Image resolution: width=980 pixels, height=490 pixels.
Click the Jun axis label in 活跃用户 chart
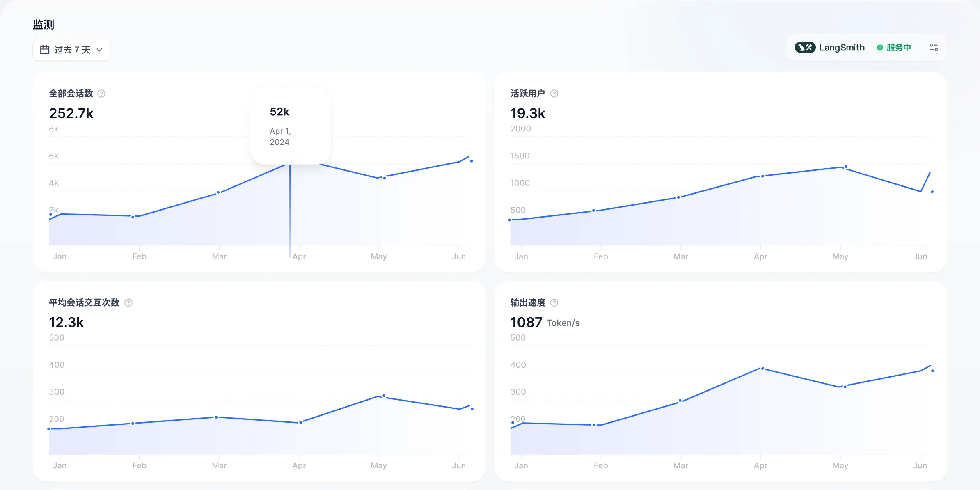(x=920, y=256)
